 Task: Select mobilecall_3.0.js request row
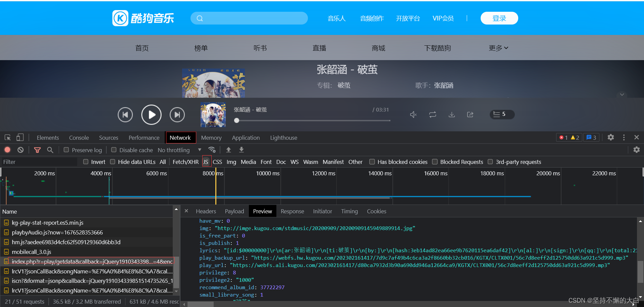87,252
